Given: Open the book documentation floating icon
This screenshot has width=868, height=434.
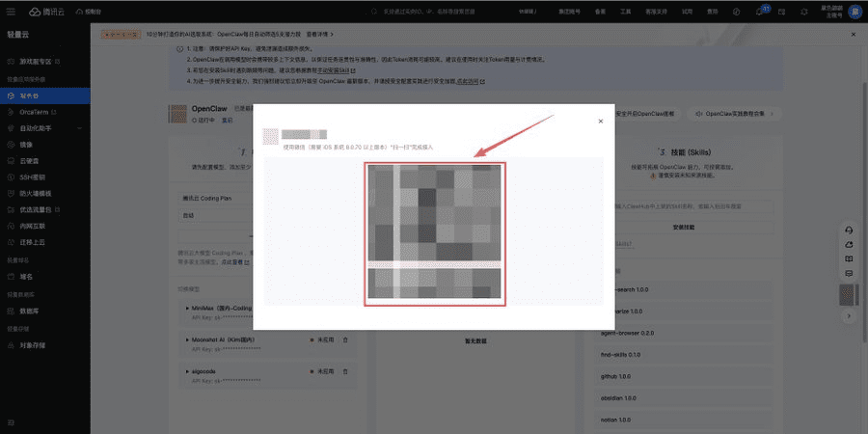Looking at the screenshot, I should (848, 258).
